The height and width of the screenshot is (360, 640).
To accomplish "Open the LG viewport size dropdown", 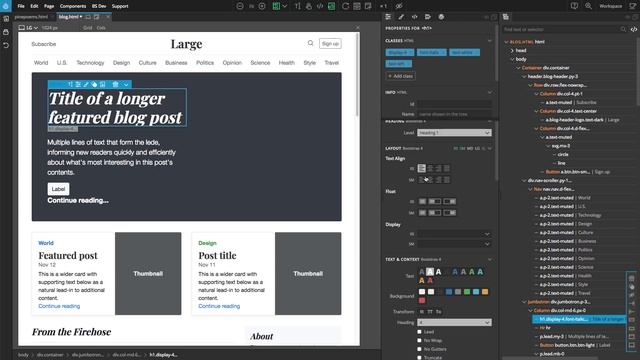I will click(29, 28).
